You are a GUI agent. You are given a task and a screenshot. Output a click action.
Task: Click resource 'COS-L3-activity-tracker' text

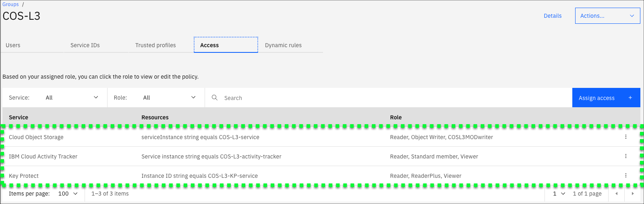pyautogui.click(x=251, y=156)
